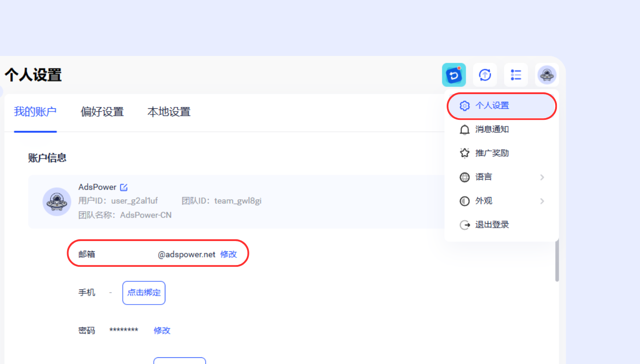
Task: Click the 手机 field label
Action: (87, 293)
